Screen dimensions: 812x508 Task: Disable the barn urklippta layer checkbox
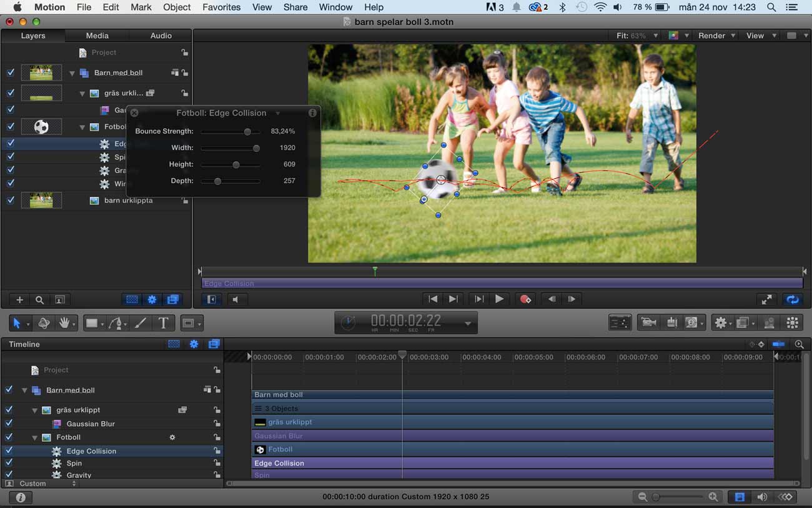click(x=11, y=201)
